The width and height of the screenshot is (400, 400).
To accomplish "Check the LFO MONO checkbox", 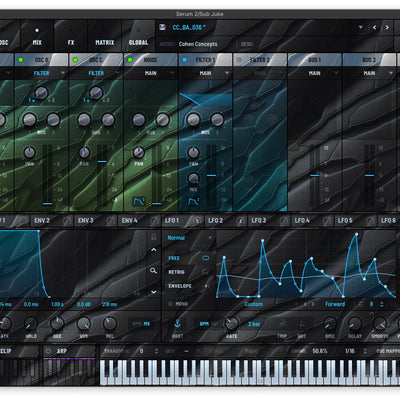I will click(x=170, y=304).
